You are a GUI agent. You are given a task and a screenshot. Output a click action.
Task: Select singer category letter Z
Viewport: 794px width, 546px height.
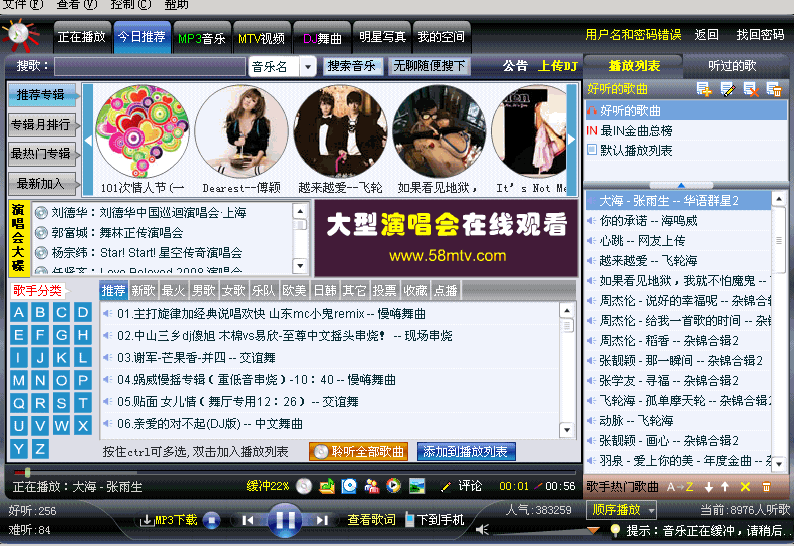click(40, 448)
